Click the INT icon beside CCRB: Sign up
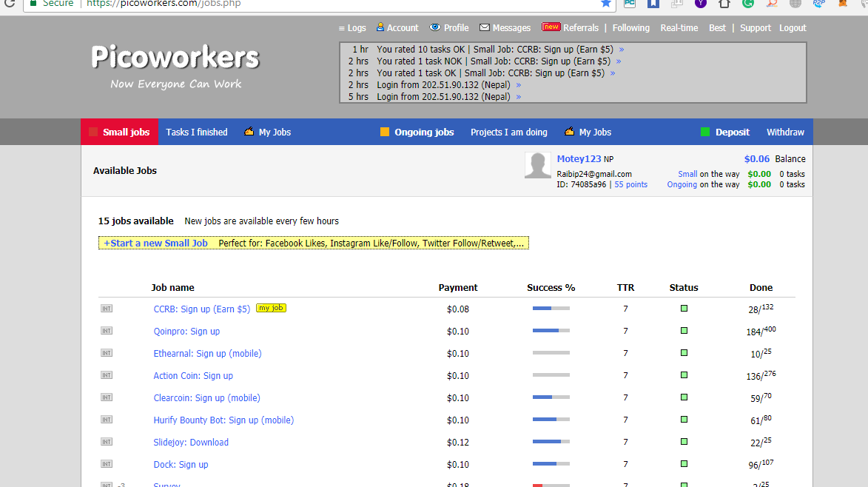Viewport: 868px width, 487px height. click(x=107, y=308)
